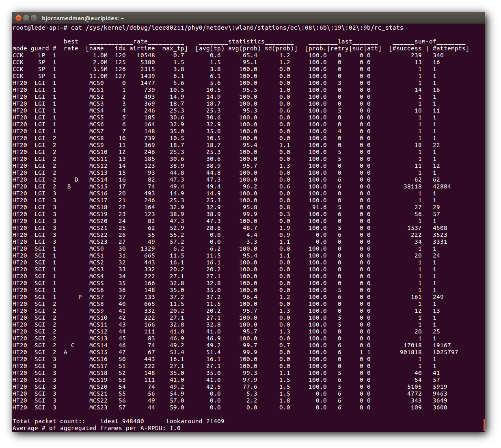Image resolution: width=501 pixels, height=448 pixels.
Task: Click the orange terminal scrollbar handle
Action: [484, 425]
